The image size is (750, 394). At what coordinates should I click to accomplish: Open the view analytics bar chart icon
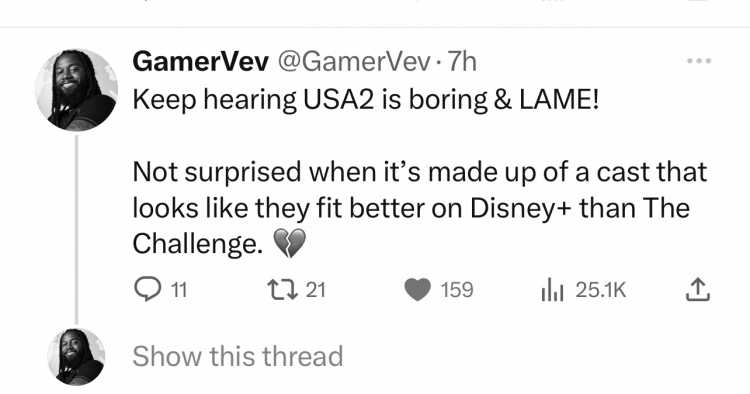pyautogui.click(x=552, y=290)
